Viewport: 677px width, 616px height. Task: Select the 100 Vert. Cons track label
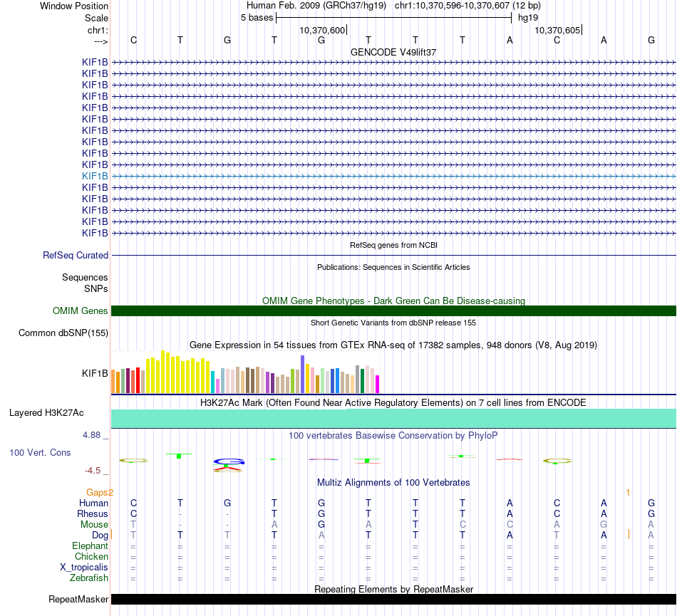tap(40, 452)
